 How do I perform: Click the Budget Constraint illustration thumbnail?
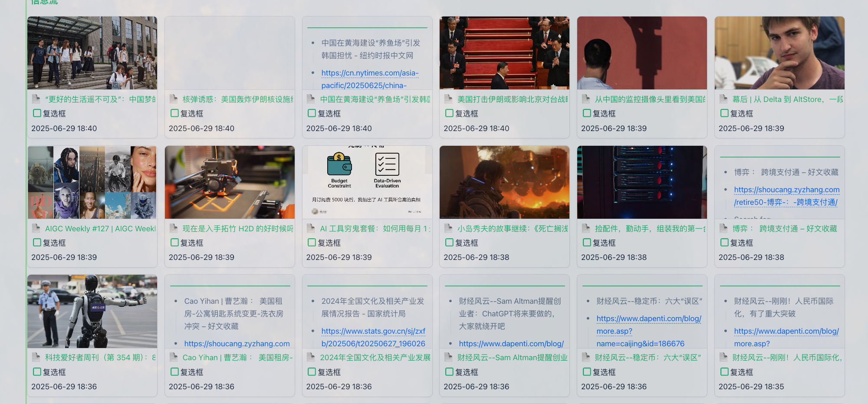367,182
